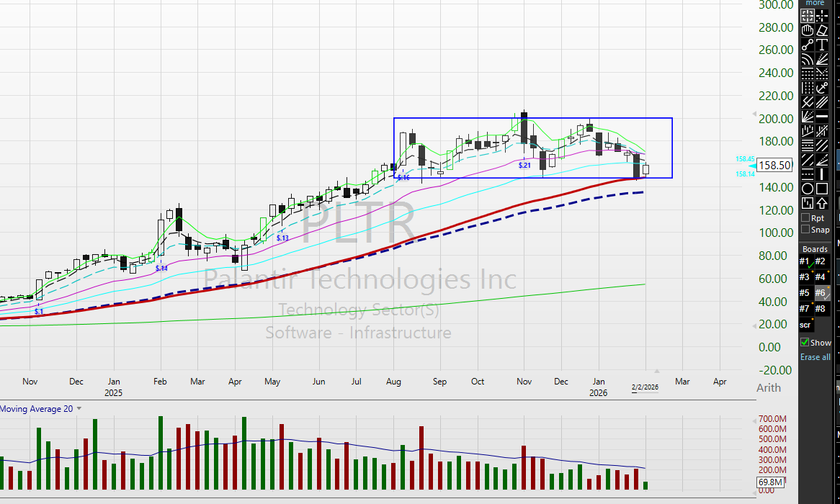This screenshot has height=504, width=840.
Task: Select the text annotation T tool
Action: [822, 45]
